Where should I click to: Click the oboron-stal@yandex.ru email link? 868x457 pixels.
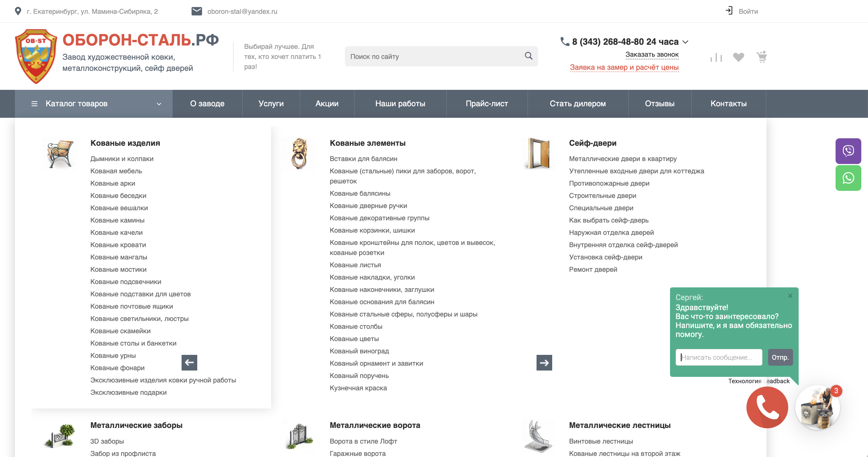(242, 12)
